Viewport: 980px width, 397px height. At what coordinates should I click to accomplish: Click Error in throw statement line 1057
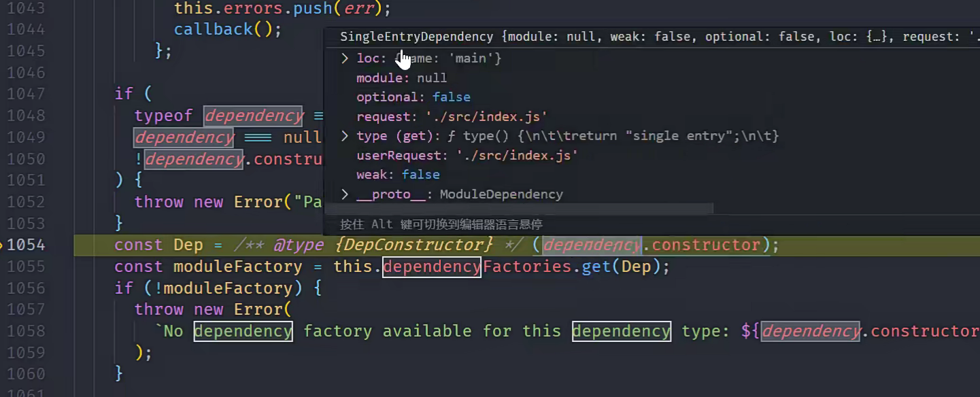[258, 309]
